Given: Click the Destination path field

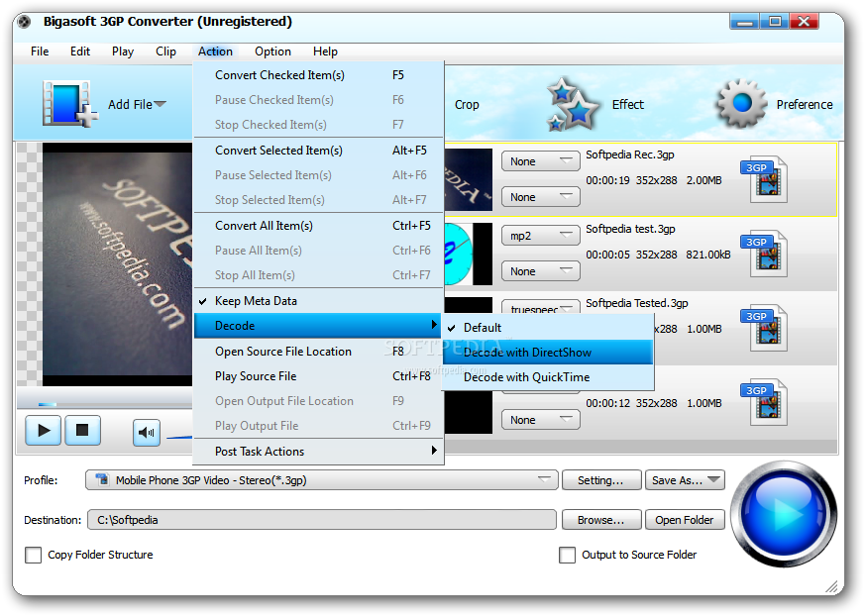Looking at the screenshot, I should pos(322,520).
